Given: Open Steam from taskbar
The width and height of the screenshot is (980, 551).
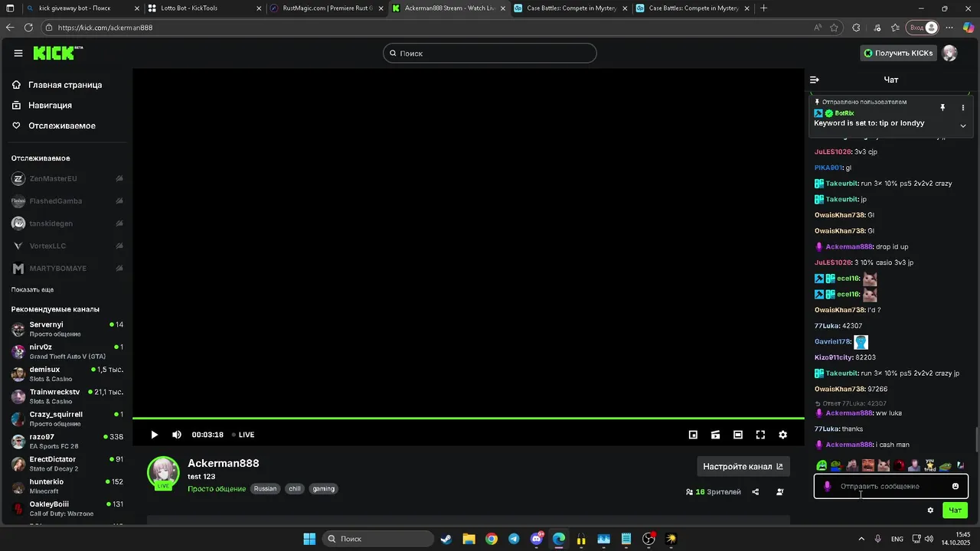Looking at the screenshot, I should click(x=446, y=539).
